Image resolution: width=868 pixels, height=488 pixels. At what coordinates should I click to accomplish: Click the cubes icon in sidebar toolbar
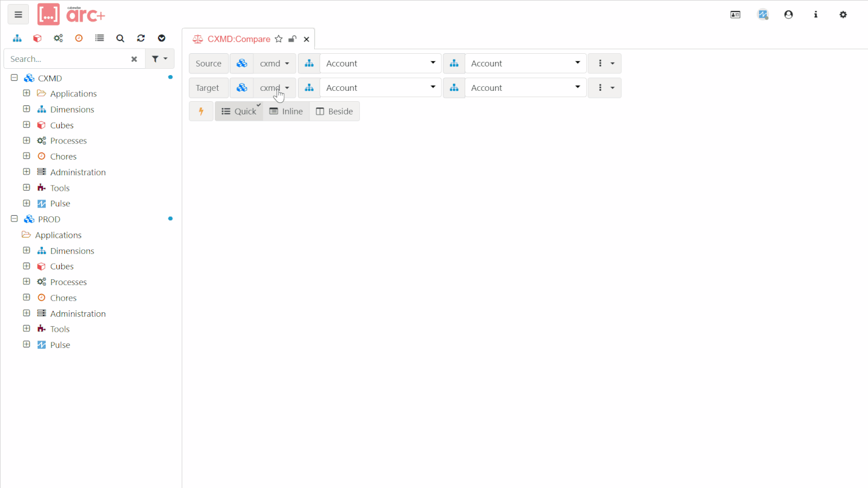[38, 38]
